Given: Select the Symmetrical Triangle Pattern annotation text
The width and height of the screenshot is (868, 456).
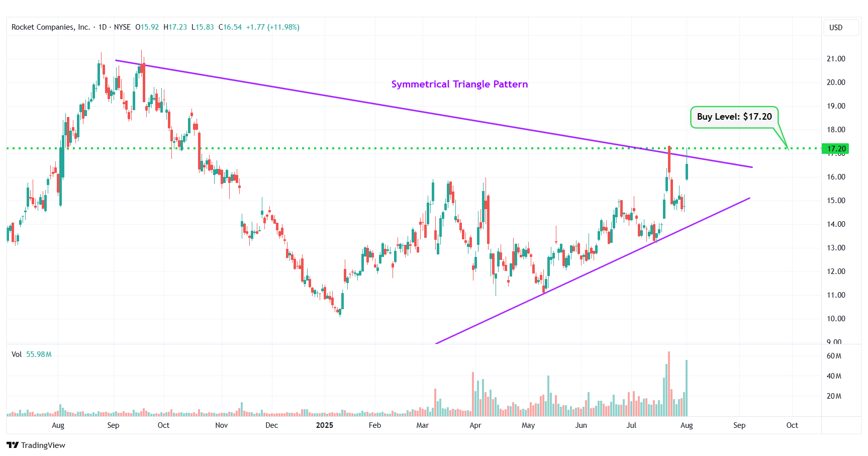Looking at the screenshot, I should [459, 84].
